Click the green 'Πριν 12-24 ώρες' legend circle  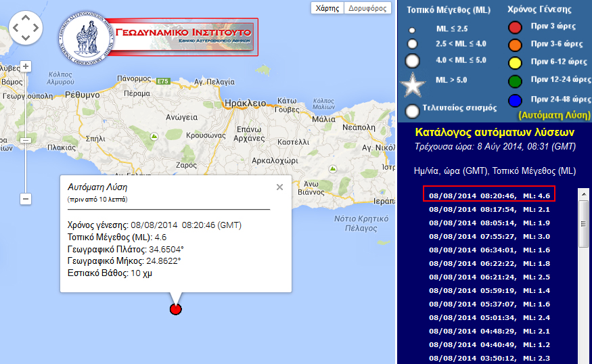(515, 82)
